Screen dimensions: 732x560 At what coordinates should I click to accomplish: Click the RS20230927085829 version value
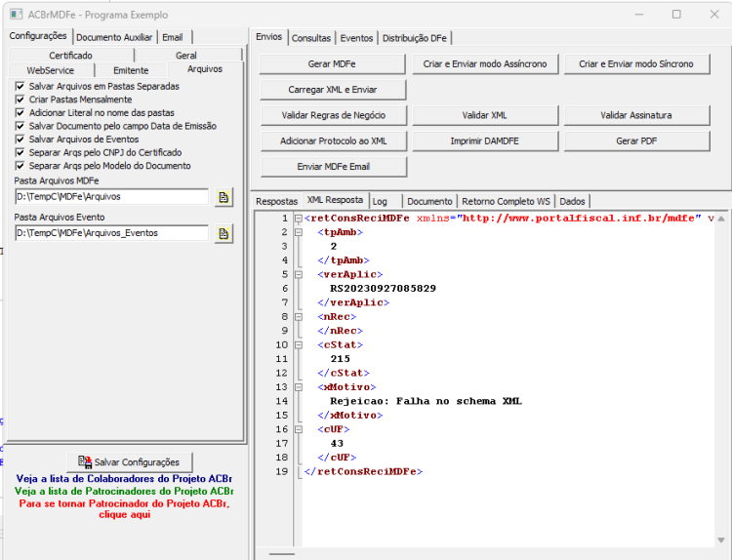point(383,289)
